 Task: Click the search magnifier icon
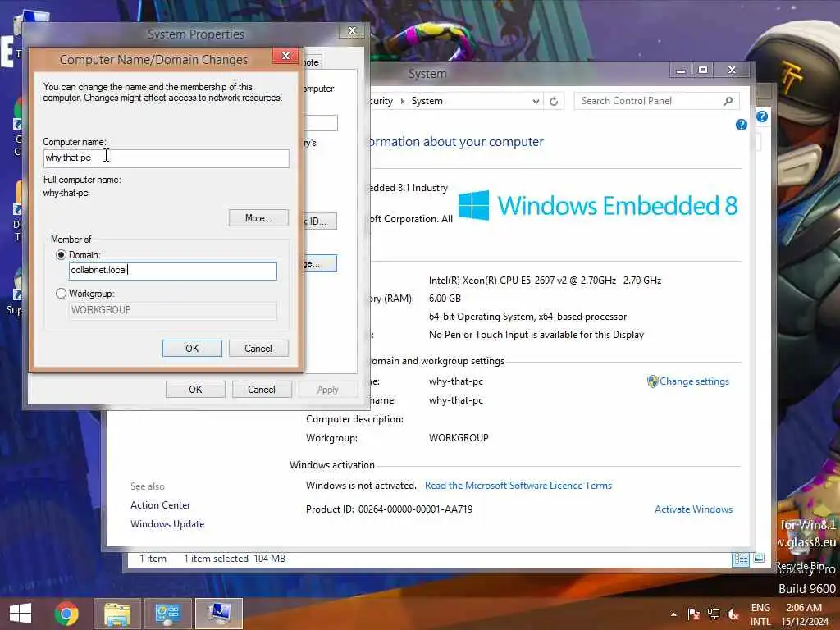(728, 101)
